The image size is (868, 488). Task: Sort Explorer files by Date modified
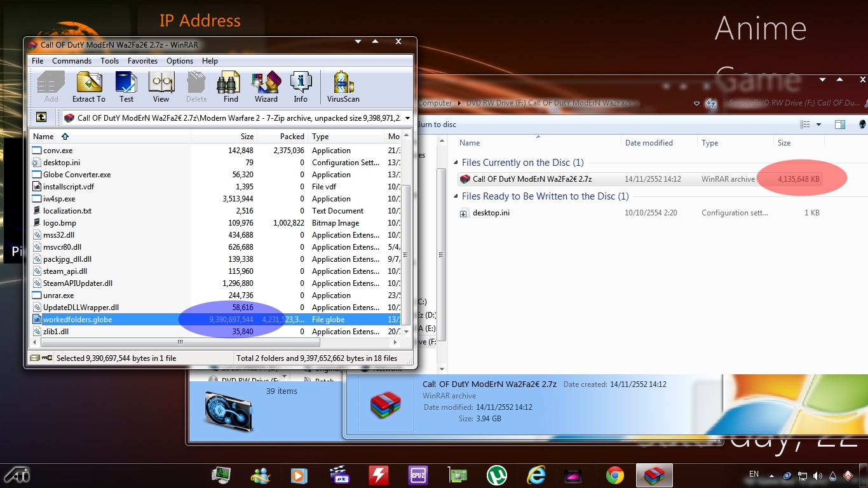658,143
